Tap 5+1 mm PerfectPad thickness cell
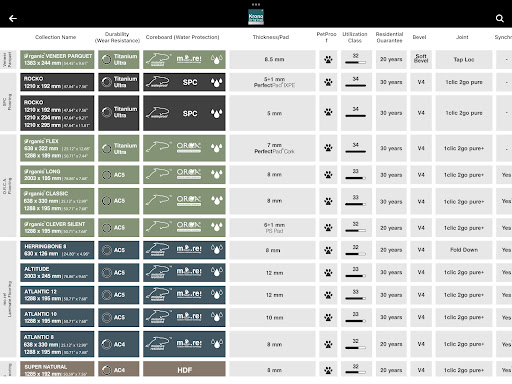 point(272,82)
